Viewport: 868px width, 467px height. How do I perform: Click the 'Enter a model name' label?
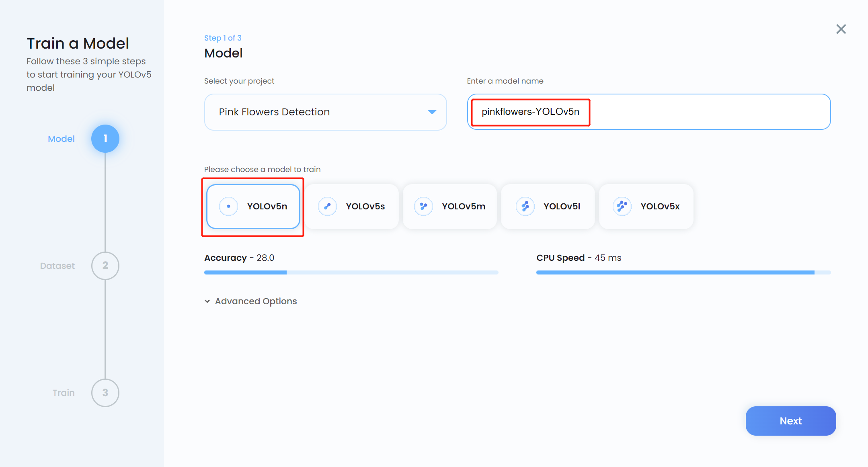[x=505, y=81]
